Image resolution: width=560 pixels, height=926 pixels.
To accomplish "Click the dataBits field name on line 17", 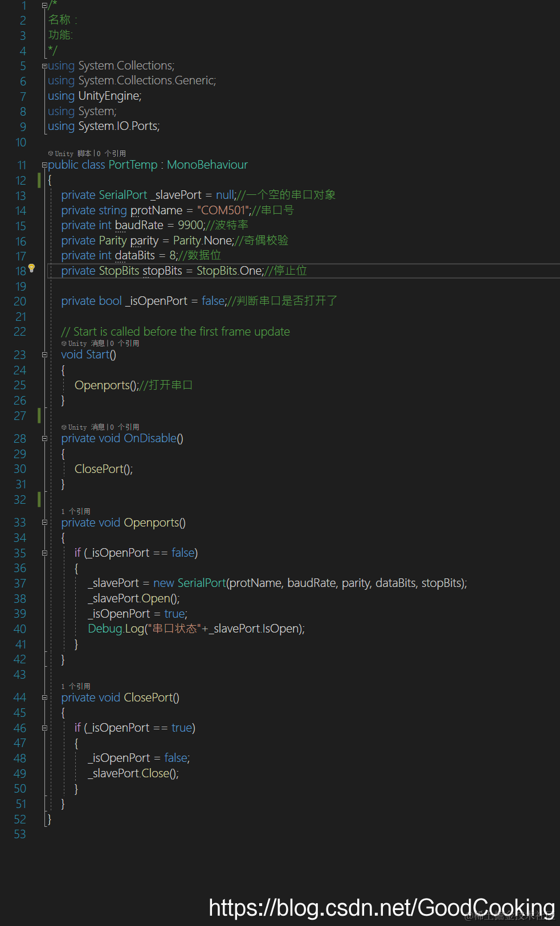I will 135,255.
